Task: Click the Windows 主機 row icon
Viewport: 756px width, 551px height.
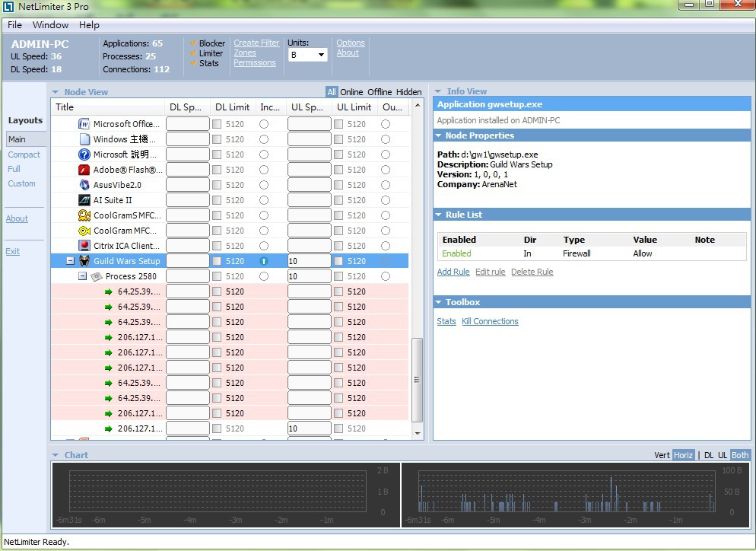Action: point(84,139)
